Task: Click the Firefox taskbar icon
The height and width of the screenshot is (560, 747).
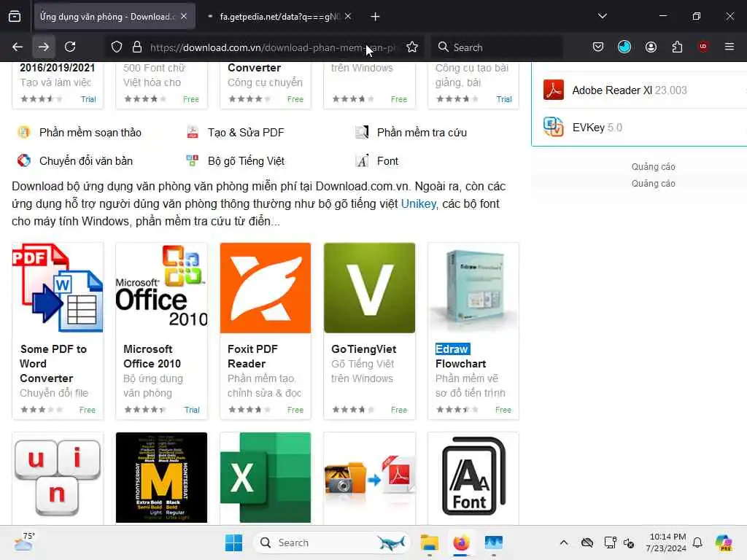Action: (461, 542)
